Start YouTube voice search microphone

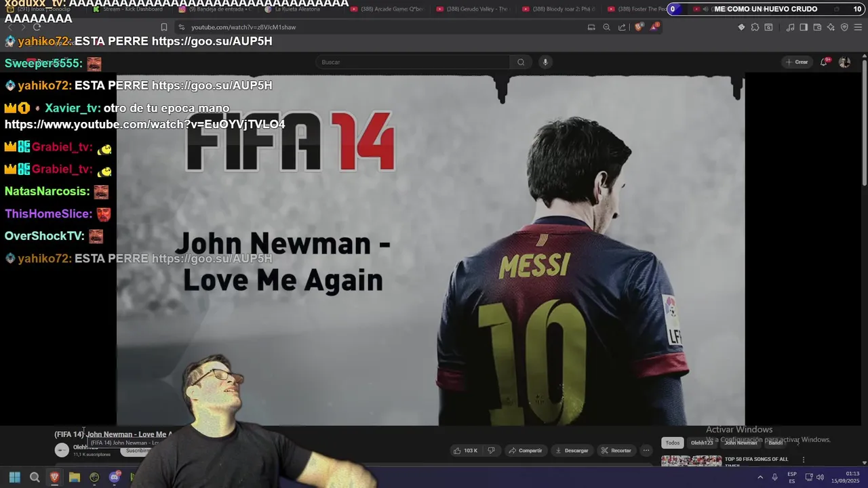(545, 62)
